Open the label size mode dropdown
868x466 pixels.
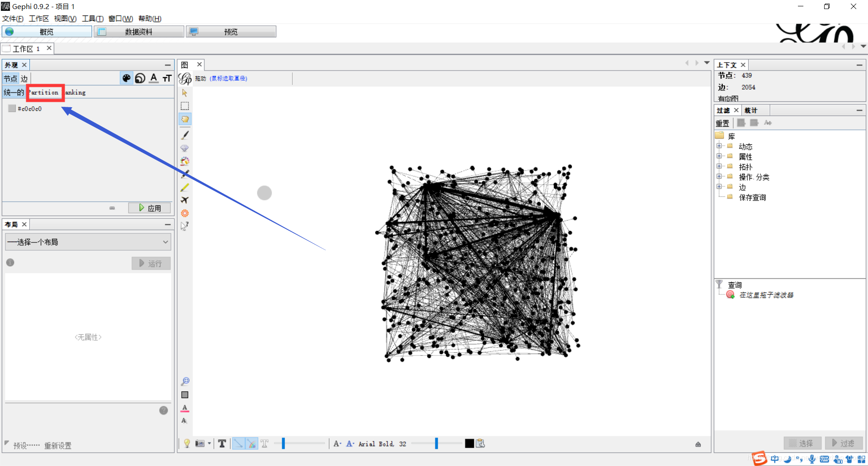point(337,443)
